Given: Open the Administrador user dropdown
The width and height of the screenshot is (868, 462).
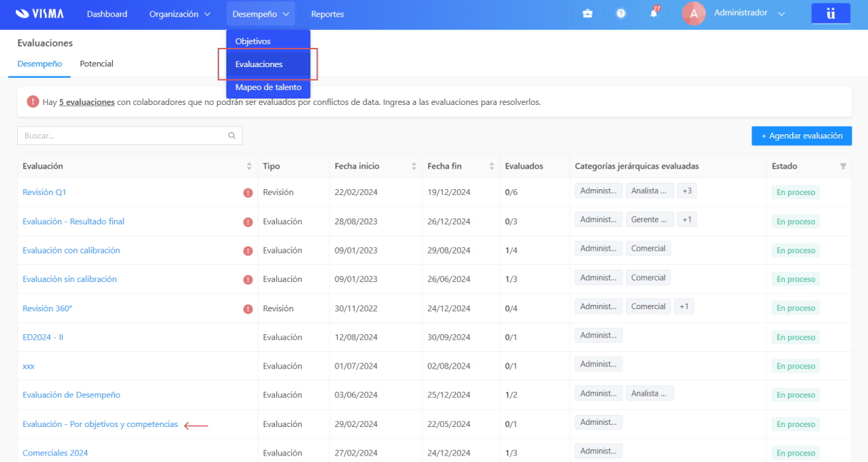Looking at the screenshot, I should tap(750, 14).
